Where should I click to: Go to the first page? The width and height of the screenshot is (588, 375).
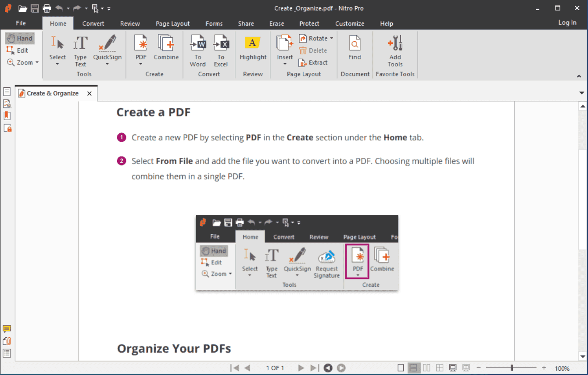coord(235,368)
